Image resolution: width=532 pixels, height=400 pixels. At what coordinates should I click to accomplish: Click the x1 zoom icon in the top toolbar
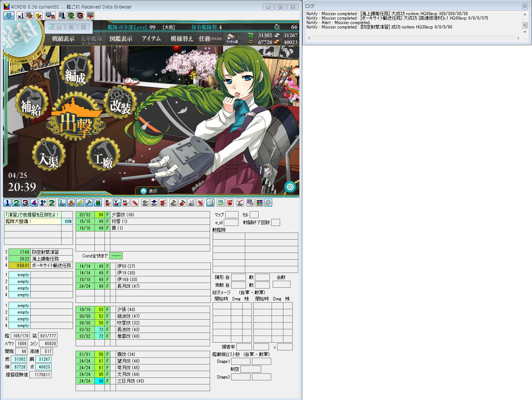point(20,16)
